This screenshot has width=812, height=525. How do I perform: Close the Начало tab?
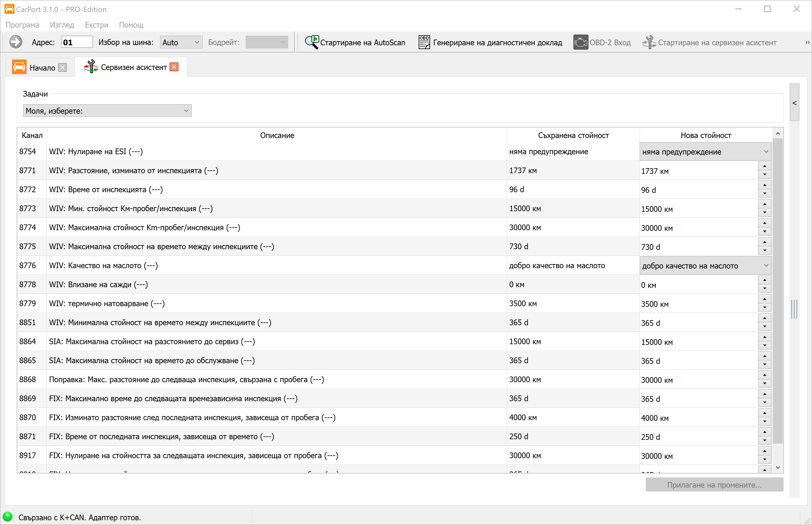click(x=62, y=67)
